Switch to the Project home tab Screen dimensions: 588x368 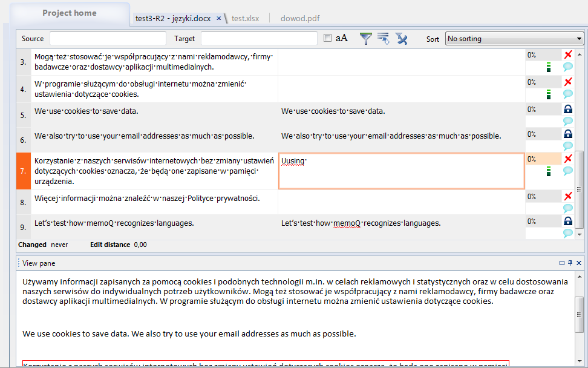tap(69, 13)
